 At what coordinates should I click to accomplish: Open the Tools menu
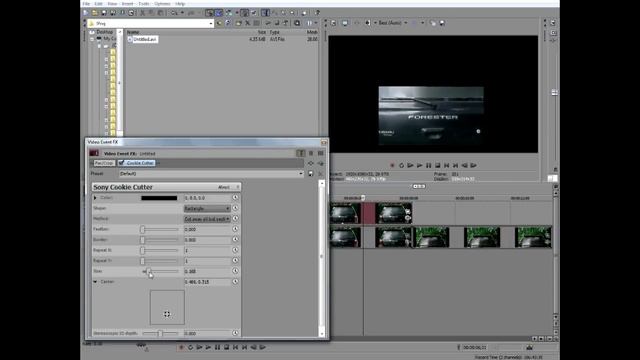(144, 4)
